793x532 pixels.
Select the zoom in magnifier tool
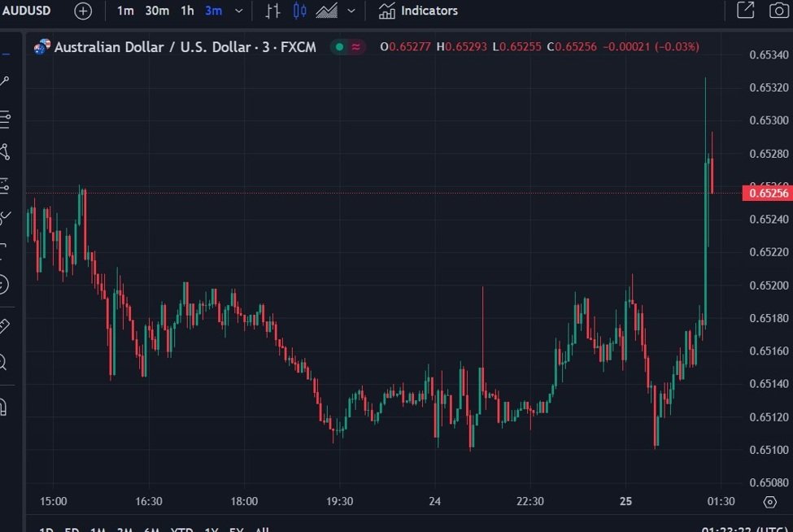pos(4,362)
